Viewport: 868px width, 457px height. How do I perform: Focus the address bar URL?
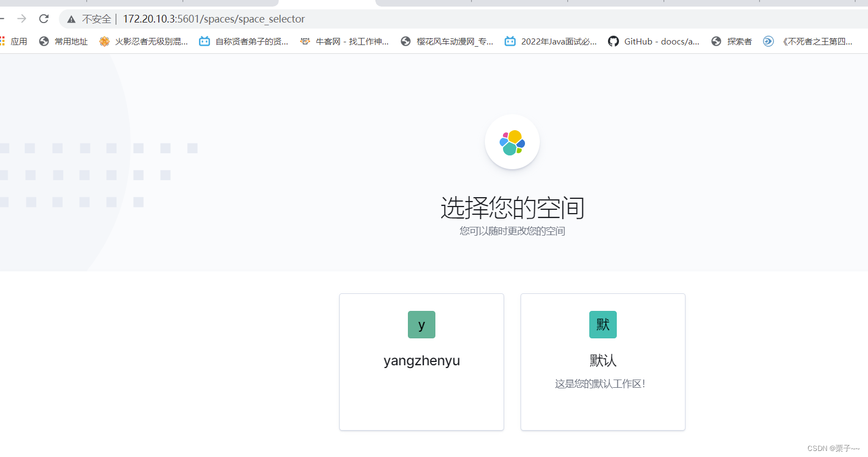point(214,19)
